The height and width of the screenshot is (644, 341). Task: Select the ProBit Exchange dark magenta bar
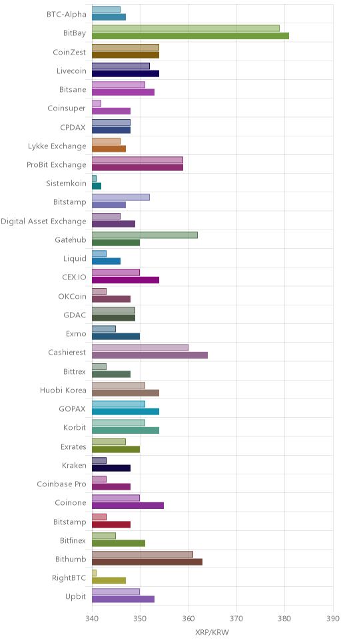[137, 168]
